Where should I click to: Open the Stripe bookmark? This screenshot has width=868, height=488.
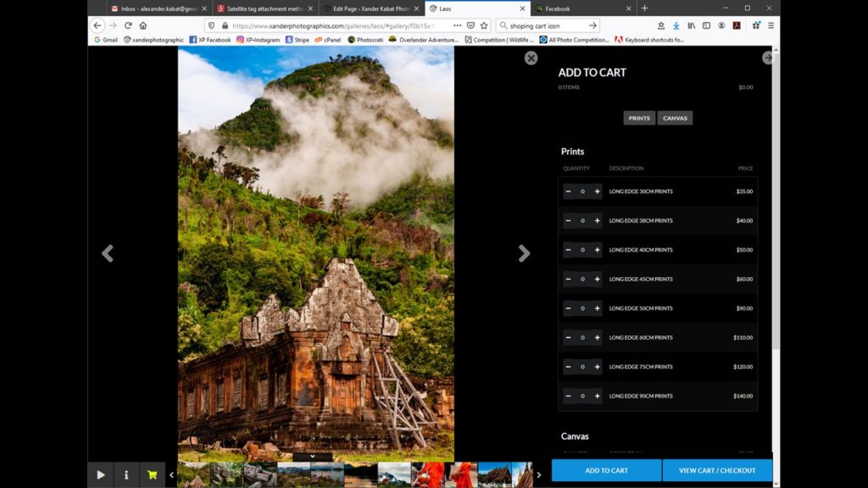pos(298,40)
